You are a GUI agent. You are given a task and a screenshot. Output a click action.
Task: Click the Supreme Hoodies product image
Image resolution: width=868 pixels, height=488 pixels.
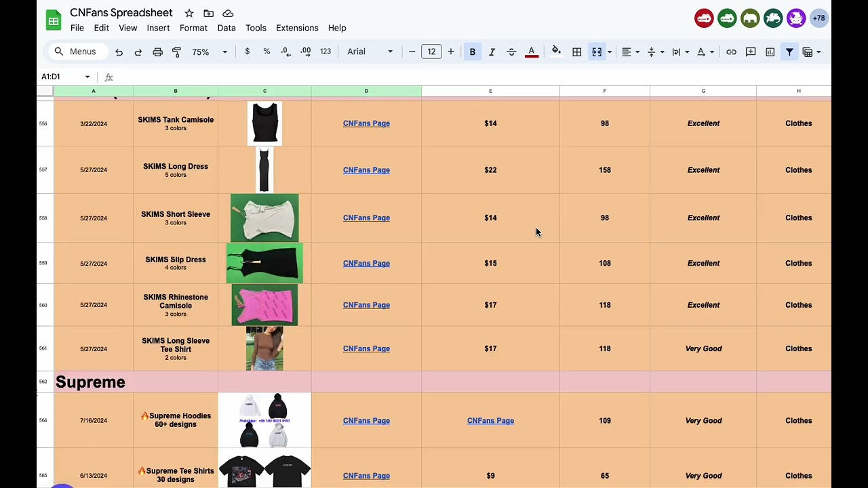click(264, 421)
